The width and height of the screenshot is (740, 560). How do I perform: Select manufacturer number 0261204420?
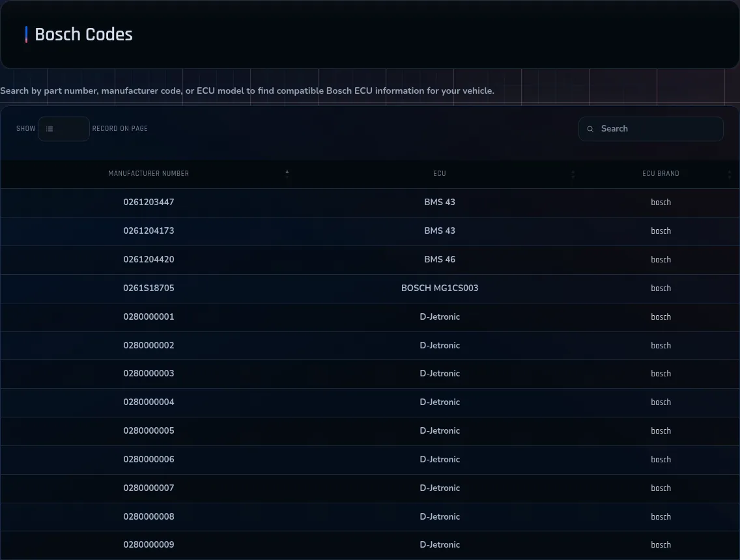[149, 259]
